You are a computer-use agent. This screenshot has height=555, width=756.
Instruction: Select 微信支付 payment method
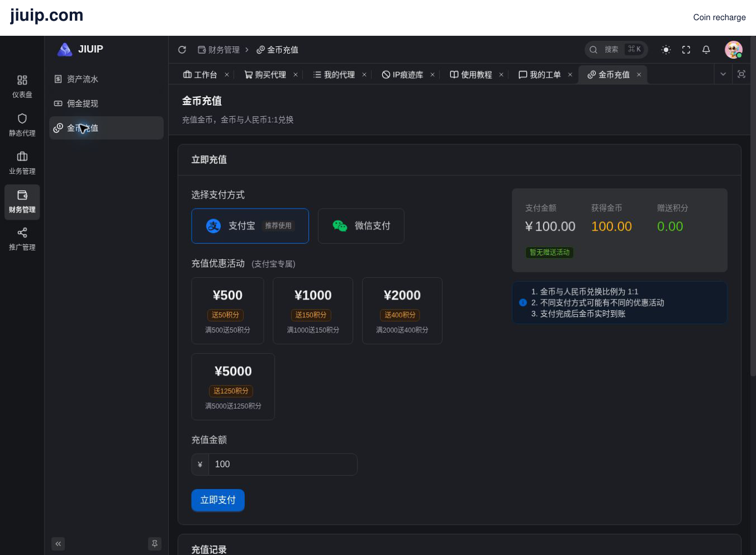pos(361,226)
